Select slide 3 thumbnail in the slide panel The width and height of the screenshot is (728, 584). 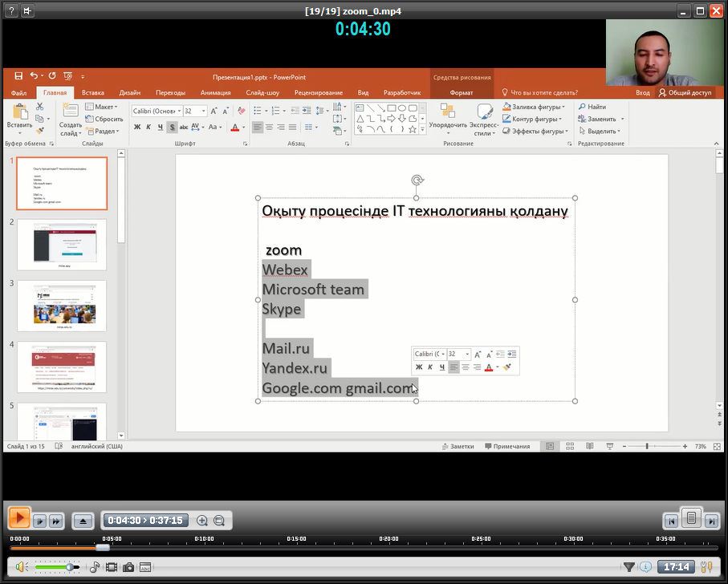pos(62,306)
